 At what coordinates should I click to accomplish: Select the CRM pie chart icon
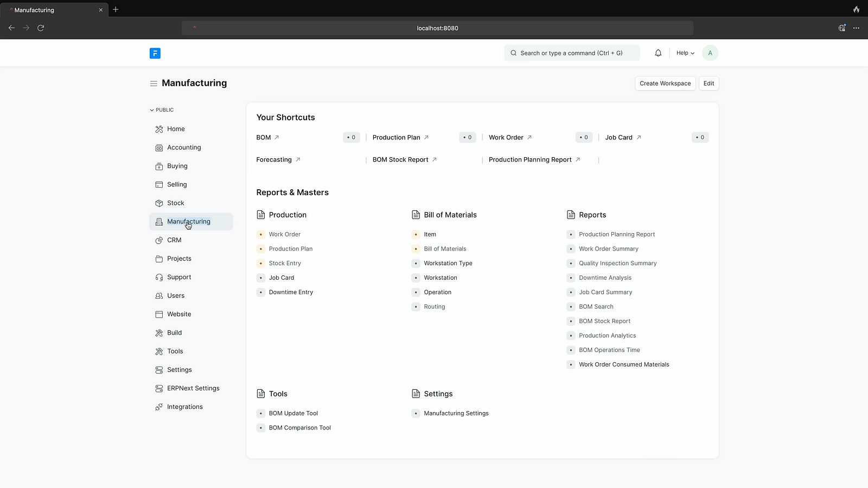click(159, 240)
